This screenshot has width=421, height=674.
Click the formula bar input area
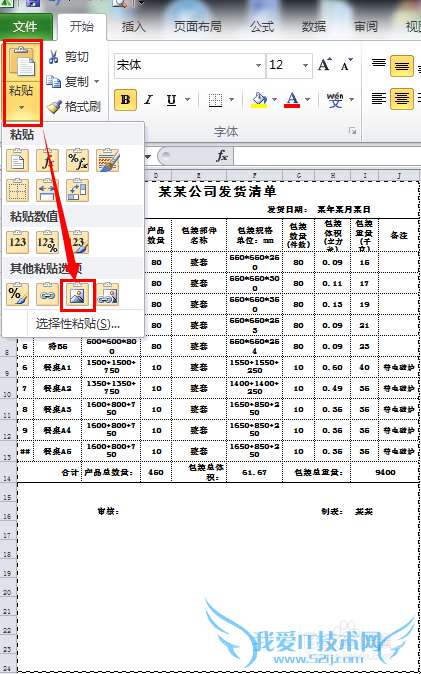[x=327, y=156]
